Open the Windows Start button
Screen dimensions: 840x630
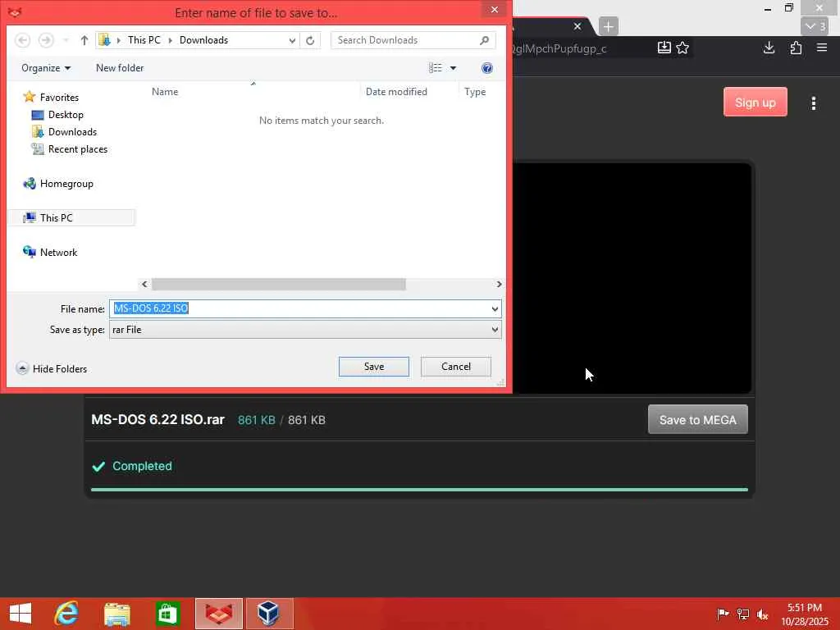[21, 614]
